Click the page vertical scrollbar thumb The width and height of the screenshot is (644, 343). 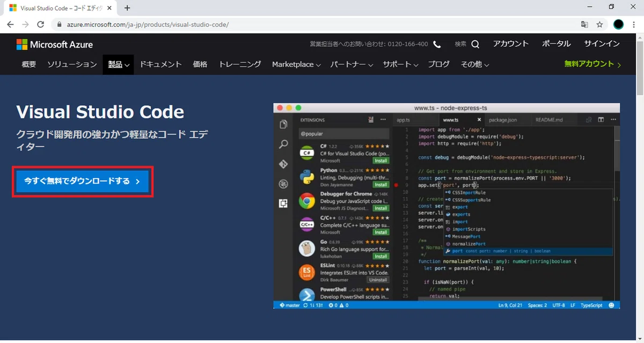click(640, 67)
